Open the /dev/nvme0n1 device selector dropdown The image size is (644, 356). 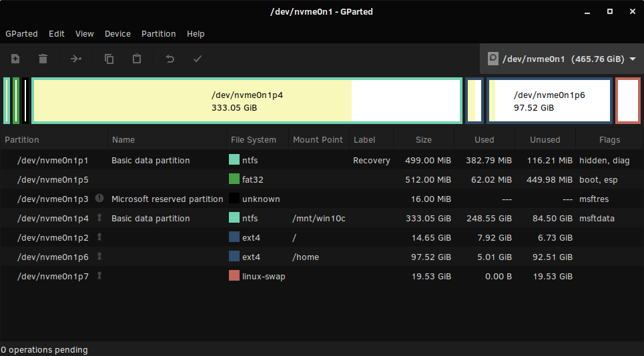point(561,59)
